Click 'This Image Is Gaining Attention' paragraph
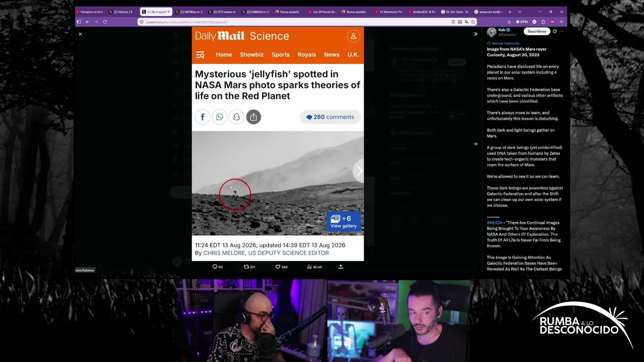 click(524, 263)
